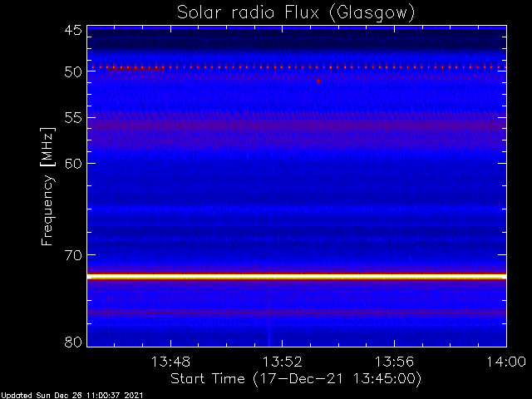This screenshot has width=532, height=399.
Task: Click the frequency tick label "60"
Action: 73,164
